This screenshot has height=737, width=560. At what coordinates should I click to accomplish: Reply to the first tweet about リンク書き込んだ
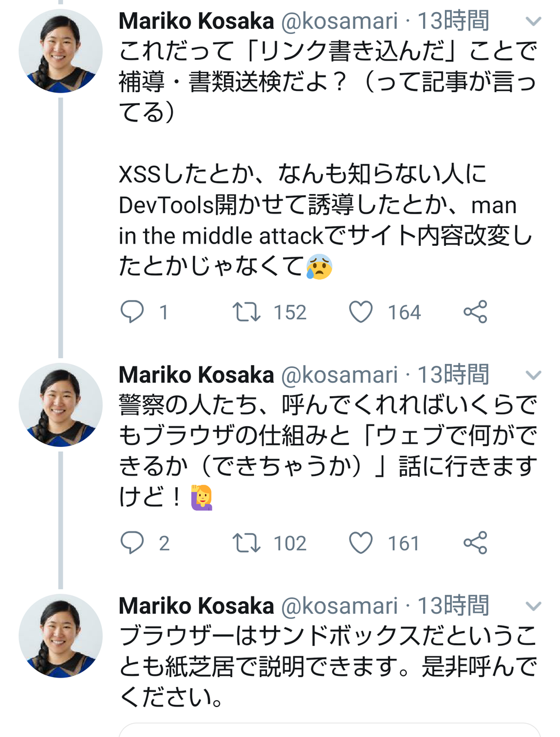pos(132,312)
